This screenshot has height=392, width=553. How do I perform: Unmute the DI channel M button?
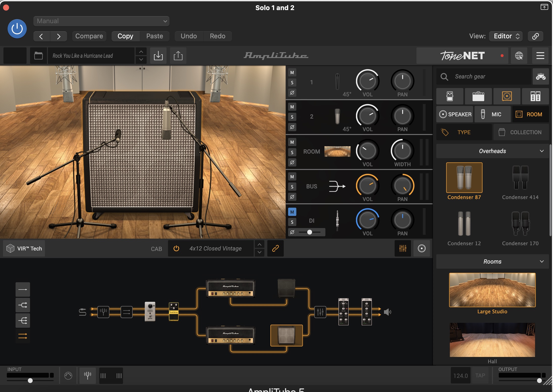[292, 212]
